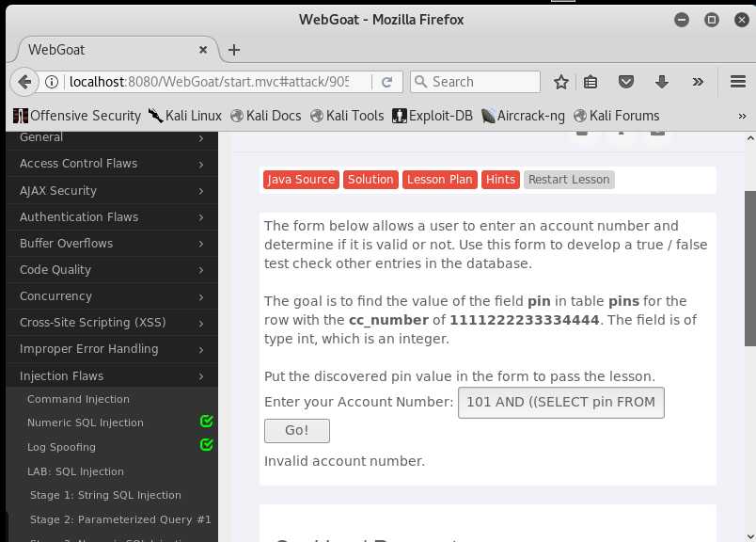Show more toolbar tools chevron
This screenshot has width=756, height=542.
click(697, 82)
